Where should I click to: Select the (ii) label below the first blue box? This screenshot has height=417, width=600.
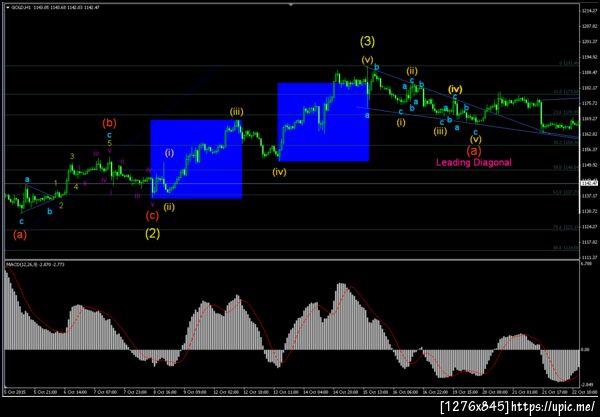(169, 207)
